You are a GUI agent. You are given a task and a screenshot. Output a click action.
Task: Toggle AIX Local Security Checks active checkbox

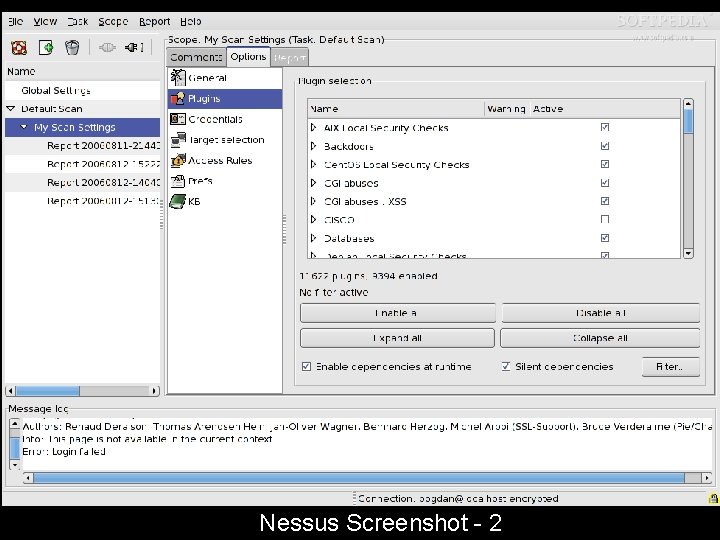(605, 127)
